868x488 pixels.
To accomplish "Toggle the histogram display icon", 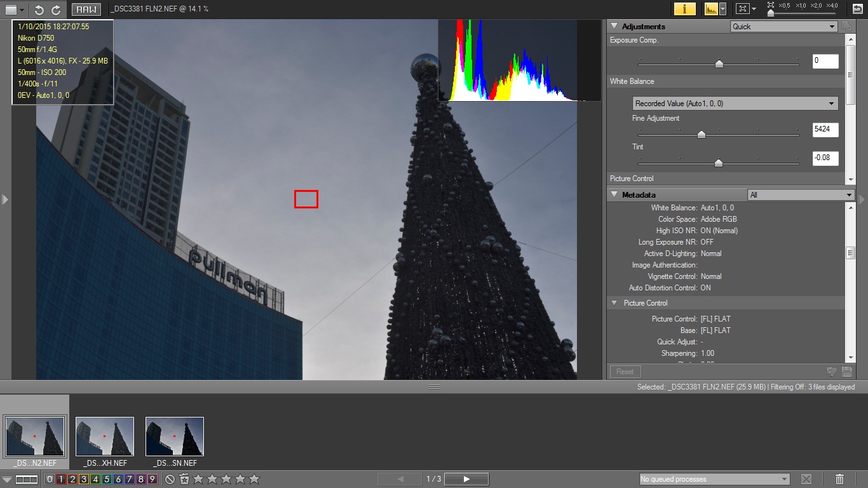I will click(x=711, y=9).
